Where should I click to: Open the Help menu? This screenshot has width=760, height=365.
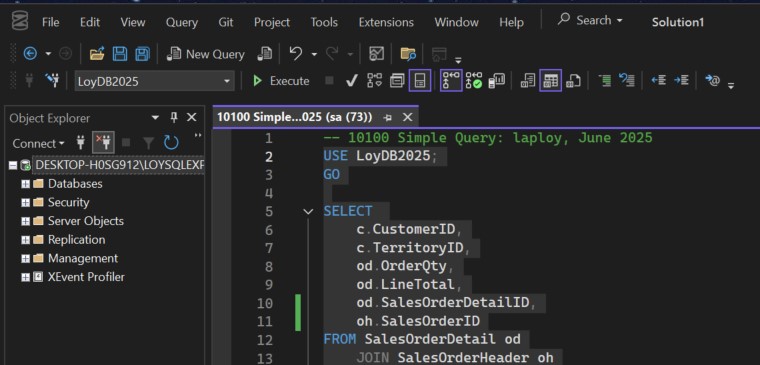point(511,22)
